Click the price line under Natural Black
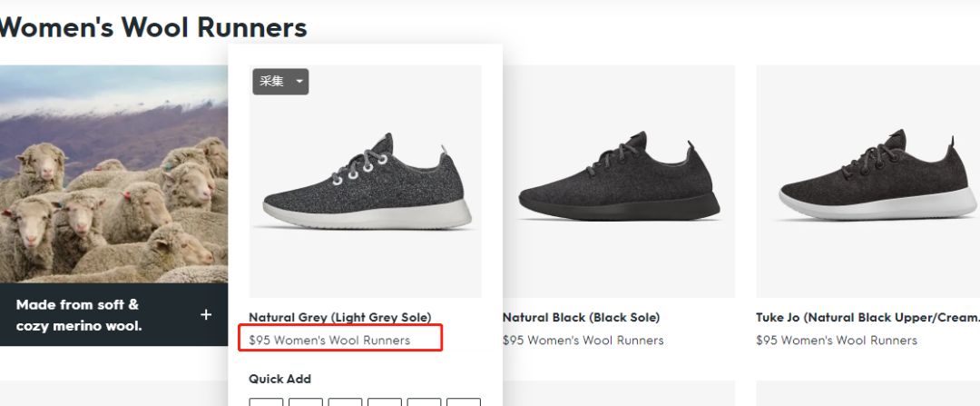The image size is (980, 406). 583,341
